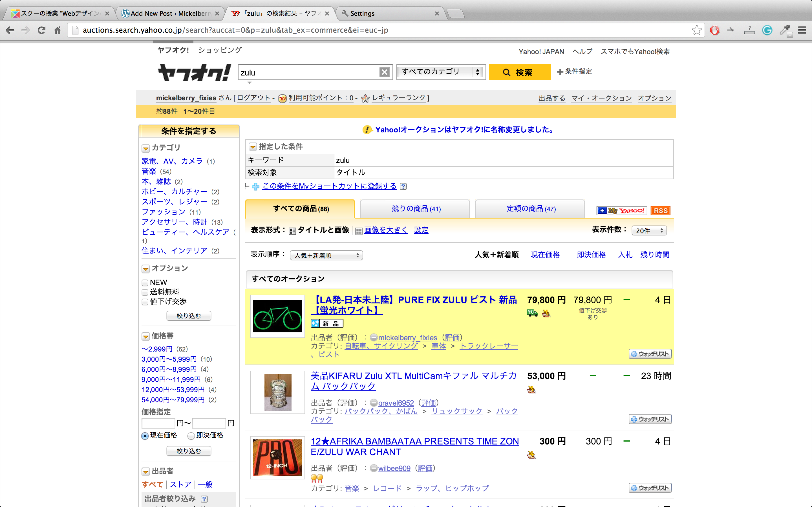This screenshot has width=812, height=507.
Task: Click the RSS feed icon
Action: (660, 211)
